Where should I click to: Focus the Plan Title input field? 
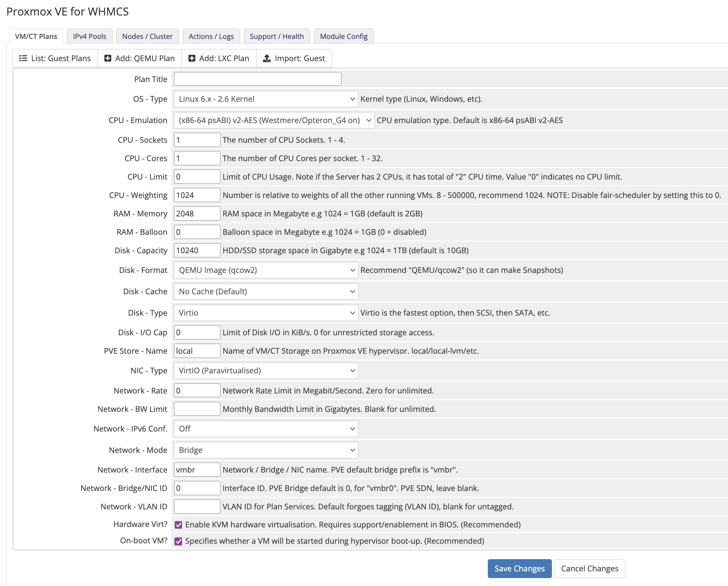click(x=258, y=79)
